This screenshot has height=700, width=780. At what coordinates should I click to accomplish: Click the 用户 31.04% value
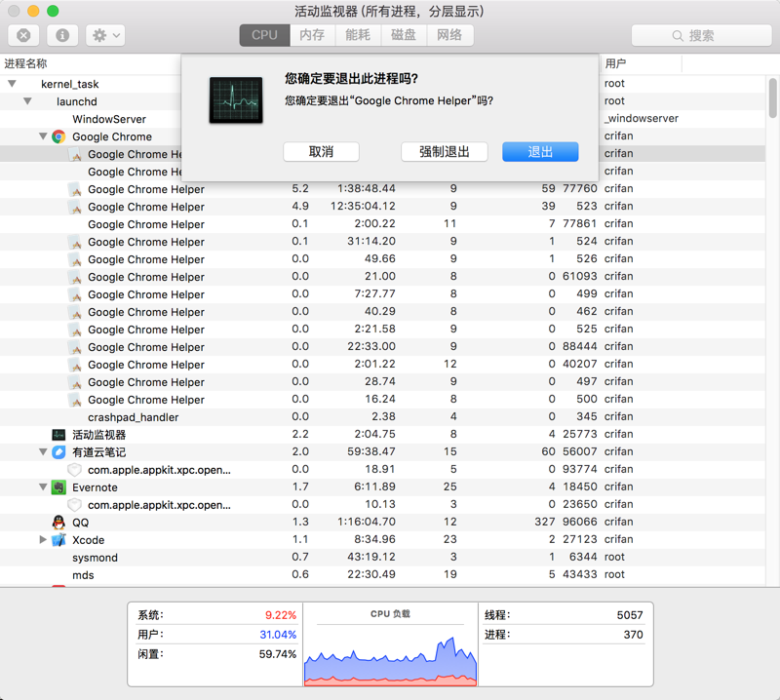pyautogui.click(x=278, y=635)
